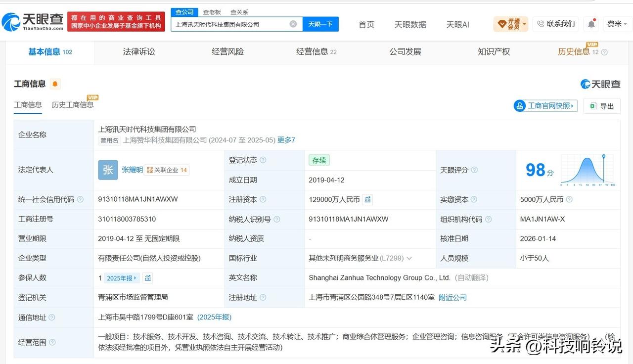This screenshot has width=633, height=364.
Task: Open 基本信息 tab
Action: tap(50, 51)
